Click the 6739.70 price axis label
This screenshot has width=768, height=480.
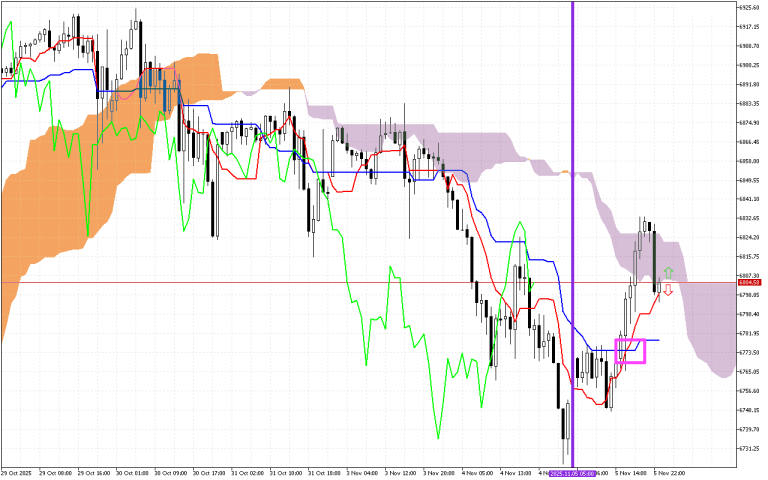[750, 429]
